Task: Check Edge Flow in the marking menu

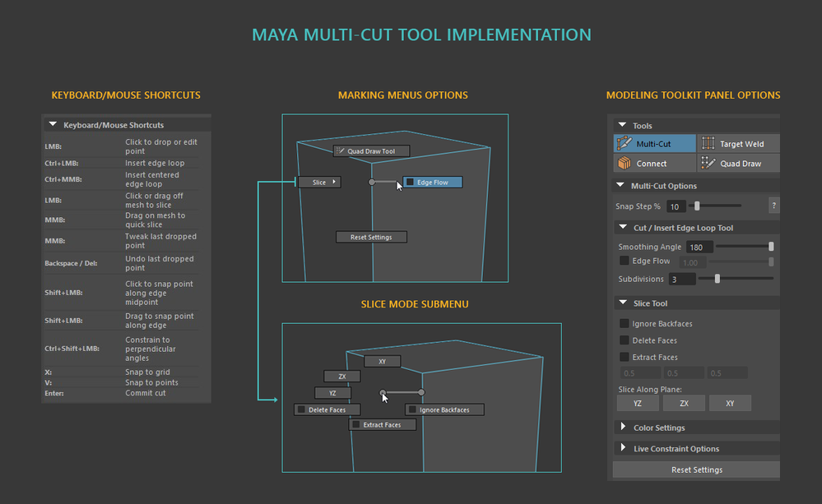Action: click(410, 182)
